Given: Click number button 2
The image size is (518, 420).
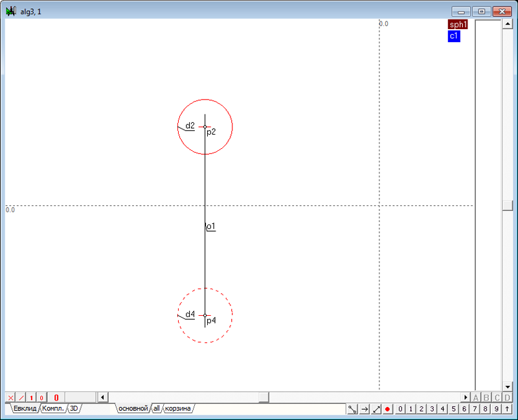Looking at the screenshot, I should click(422, 409).
